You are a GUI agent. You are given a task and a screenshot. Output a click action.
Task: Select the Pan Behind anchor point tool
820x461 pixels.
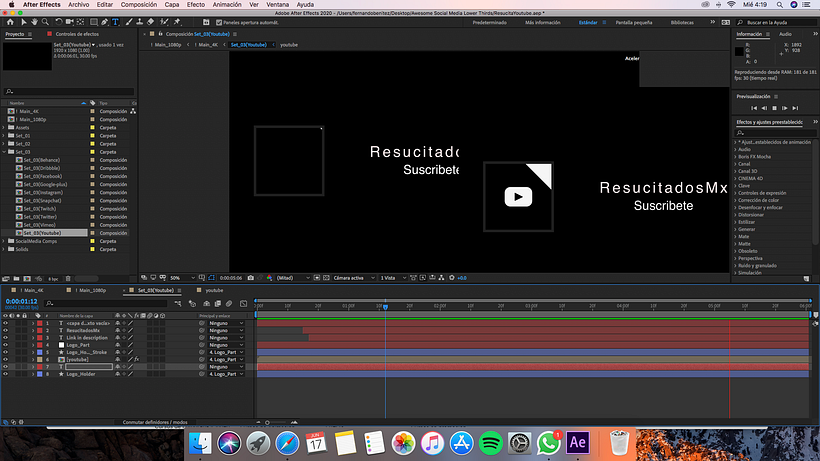pos(80,22)
